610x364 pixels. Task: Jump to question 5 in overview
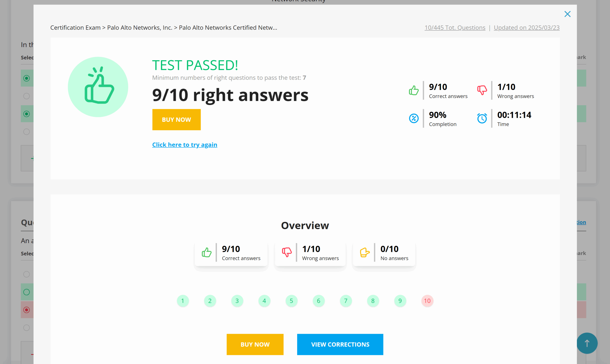[x=291, y=301]
